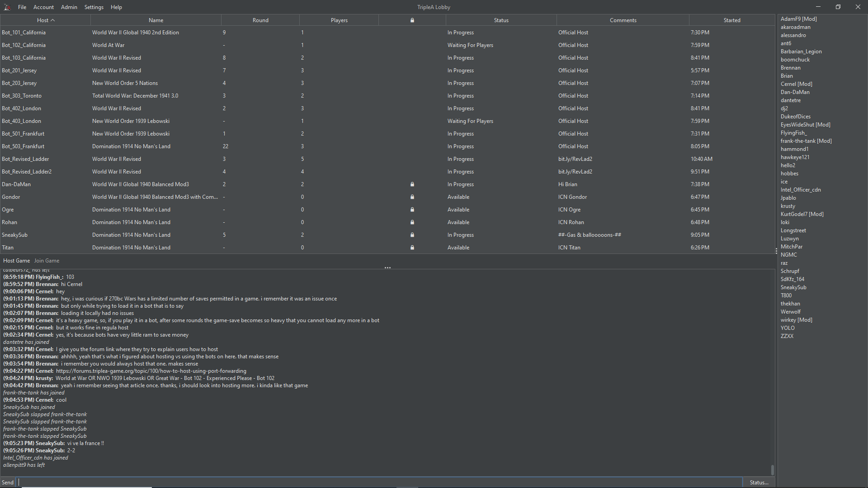Select the Bot_102_California World At War row

coord(387,45)
